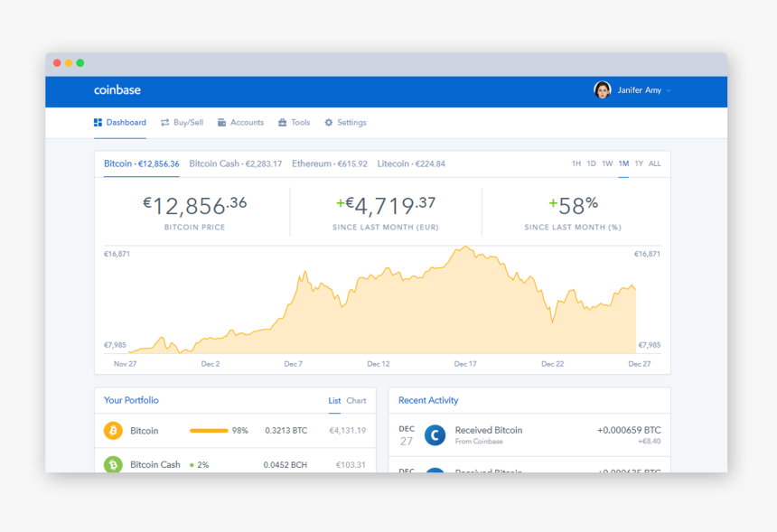Switch to the Ethereum price tab

point(331,163)
